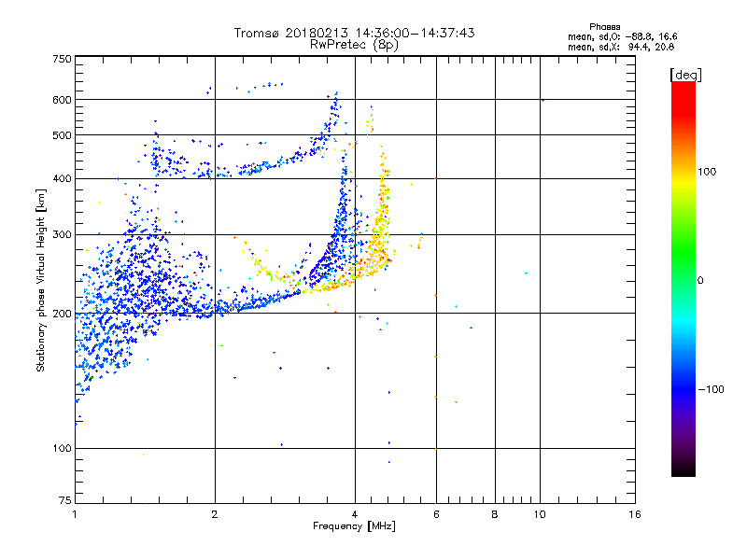Click the plot title 'Tromsø 20180213 14:36:00-14:37:43'
This screenshot has height=560, width=747.
click(x=354, y=33)
